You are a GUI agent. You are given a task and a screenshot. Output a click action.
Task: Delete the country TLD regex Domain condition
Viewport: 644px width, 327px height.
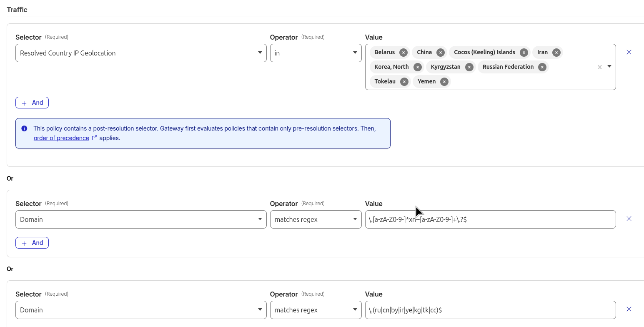click(629, 309)
